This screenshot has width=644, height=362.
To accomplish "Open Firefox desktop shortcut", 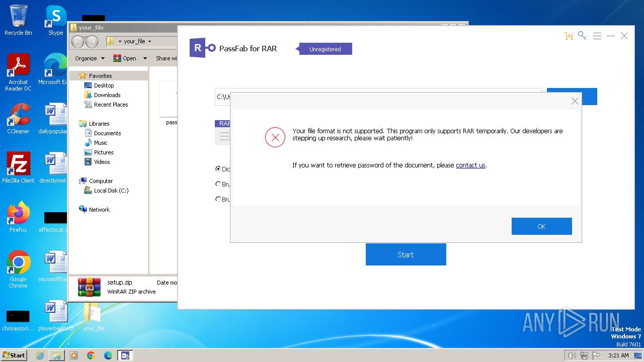I will point(18,217).
